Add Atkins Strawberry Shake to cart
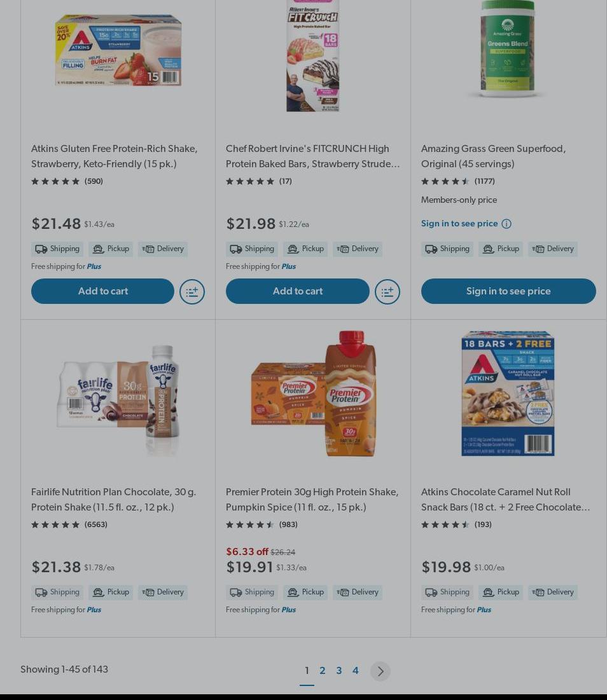 point(102,291)
